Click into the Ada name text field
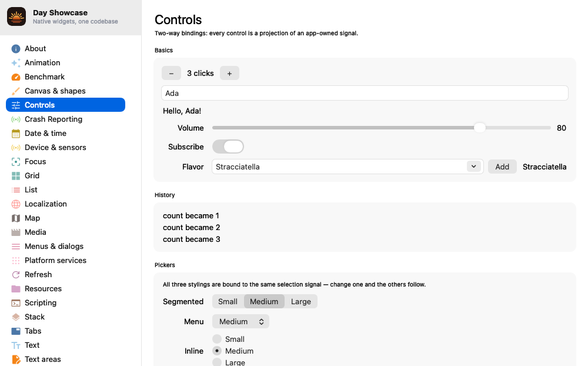The height and width of the screenshot is (366, 588). (365, 93)
